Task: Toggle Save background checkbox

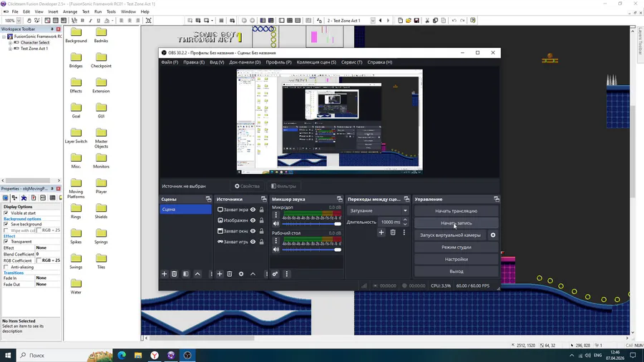Action: pos(6,225)
